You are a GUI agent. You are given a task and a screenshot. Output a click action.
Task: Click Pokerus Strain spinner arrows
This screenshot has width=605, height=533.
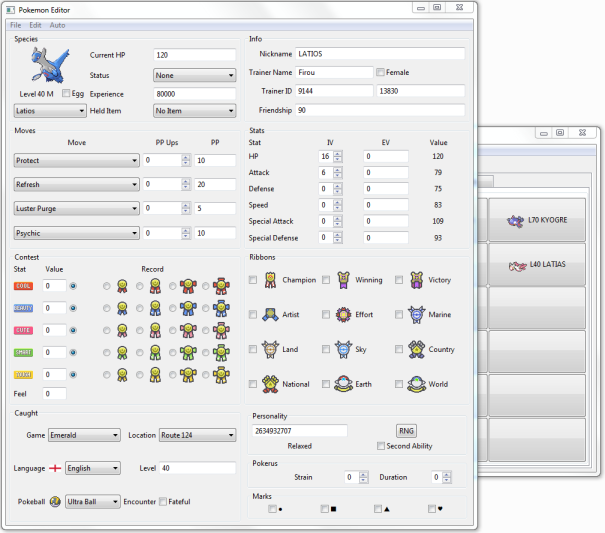click(x=363, y=477)
